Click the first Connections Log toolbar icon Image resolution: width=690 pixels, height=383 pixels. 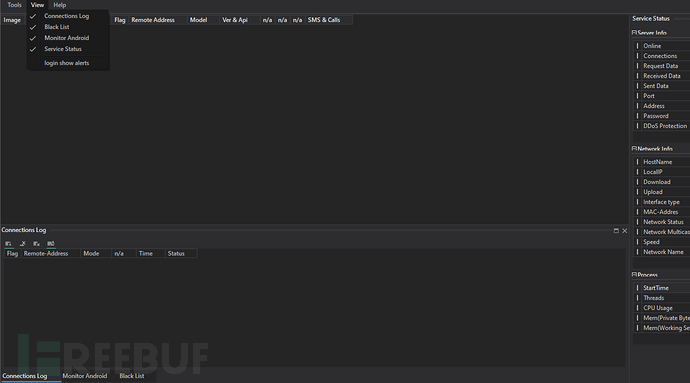coord(8,243)
